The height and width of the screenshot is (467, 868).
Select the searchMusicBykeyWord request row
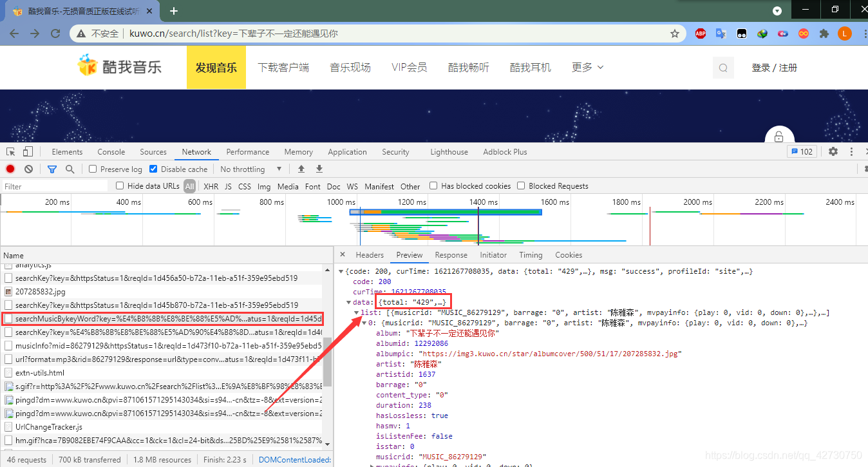click(x=163, y=319)
